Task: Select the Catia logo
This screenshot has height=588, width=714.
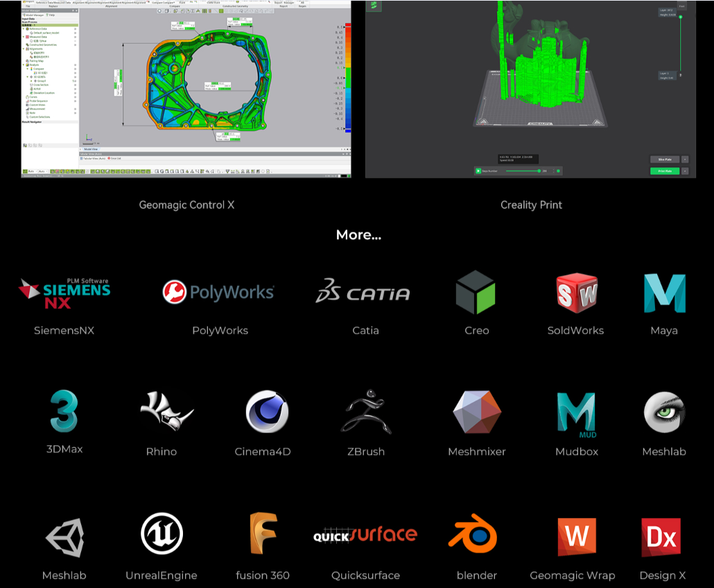Action: [363, 293]
